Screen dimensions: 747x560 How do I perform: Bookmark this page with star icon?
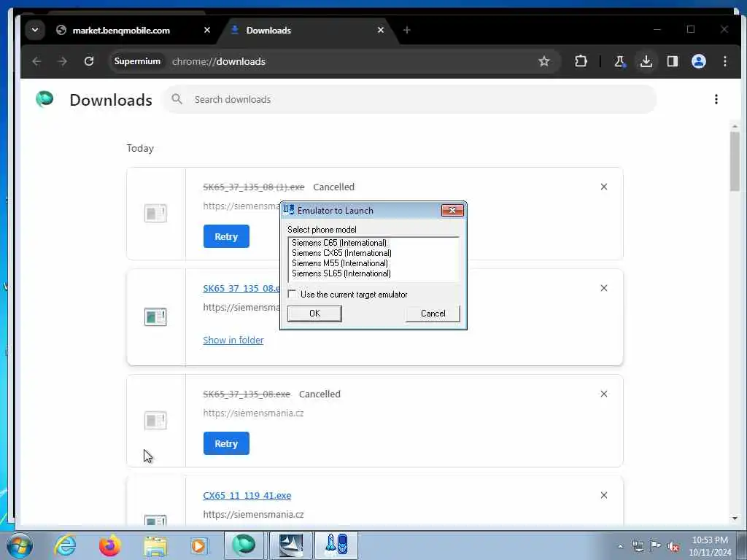pos(544,61)
